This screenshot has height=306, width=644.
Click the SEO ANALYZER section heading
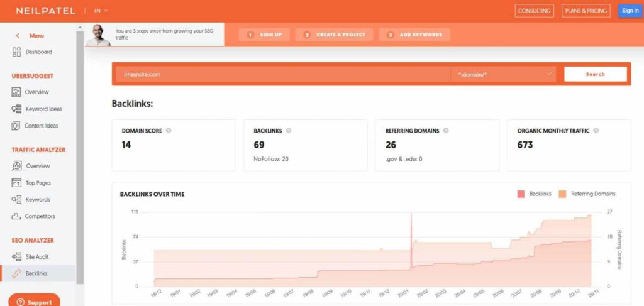[33, 241]
